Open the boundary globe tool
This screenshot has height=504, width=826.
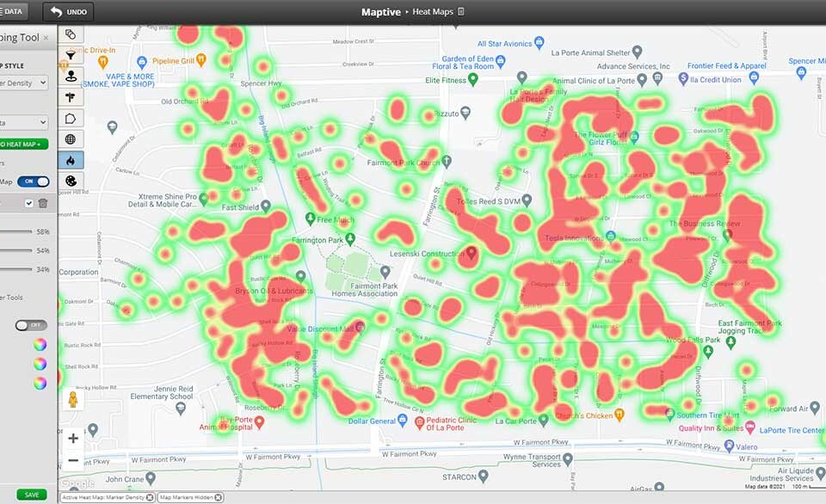71,138
